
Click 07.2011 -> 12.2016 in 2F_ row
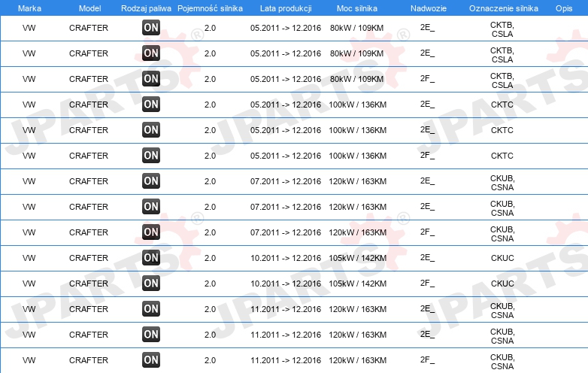(286, 232)
